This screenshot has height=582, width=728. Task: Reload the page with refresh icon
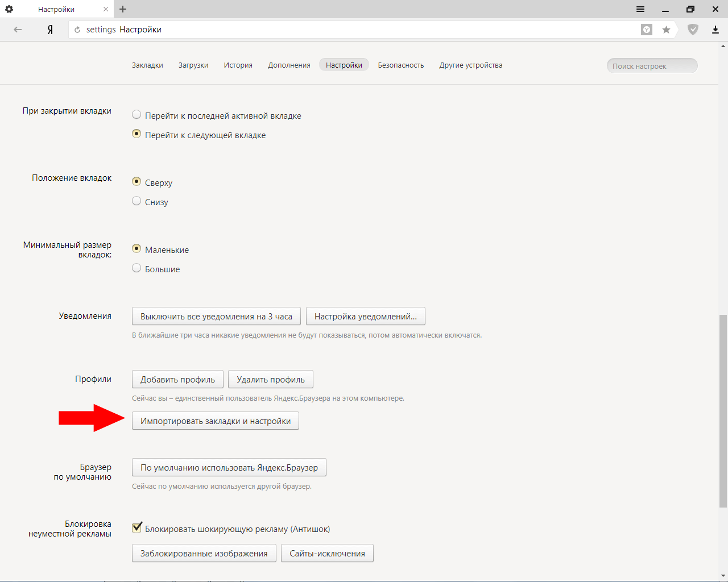77,30
